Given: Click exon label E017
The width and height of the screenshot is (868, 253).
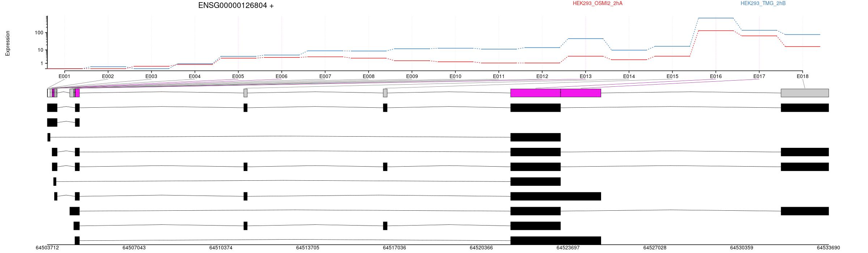Looking at the screenshot, I should pyautogui.click(x=759, y=76).
